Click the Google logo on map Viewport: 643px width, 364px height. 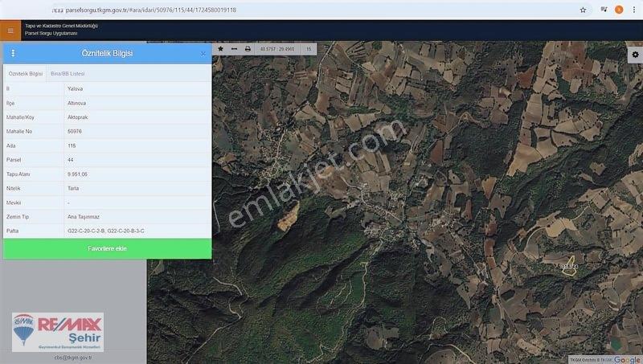pos(628,359)
